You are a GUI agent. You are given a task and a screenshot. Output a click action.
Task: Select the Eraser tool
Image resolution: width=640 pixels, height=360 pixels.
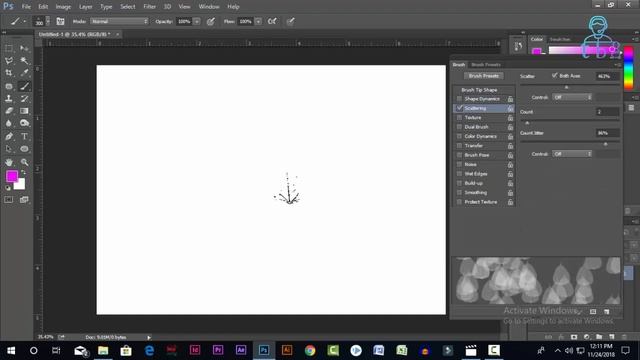click(9, 111)
